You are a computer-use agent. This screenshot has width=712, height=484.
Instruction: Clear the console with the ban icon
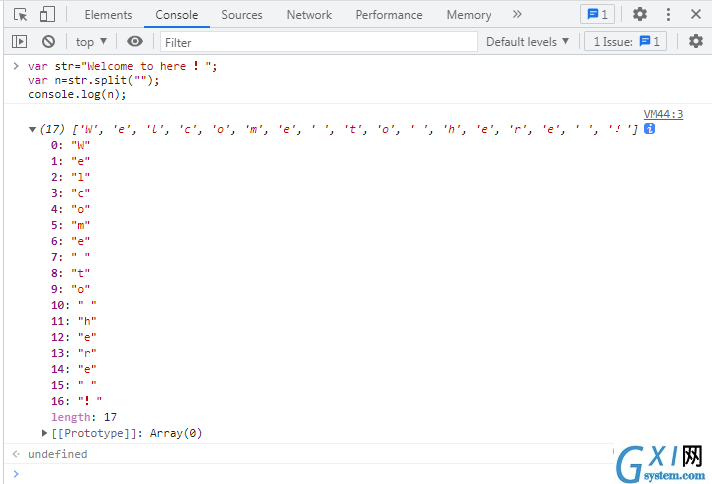point(49,42)
